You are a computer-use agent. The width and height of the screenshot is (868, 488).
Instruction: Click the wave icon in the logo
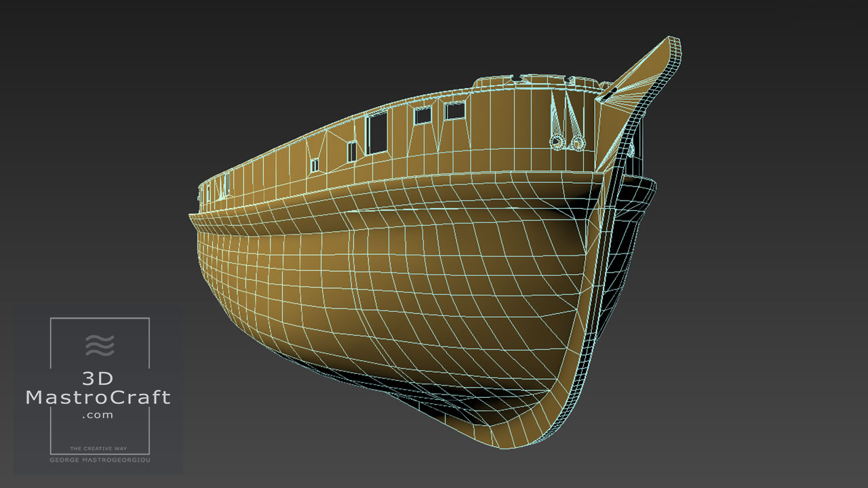pyautogui.click(x=100, y=344)
